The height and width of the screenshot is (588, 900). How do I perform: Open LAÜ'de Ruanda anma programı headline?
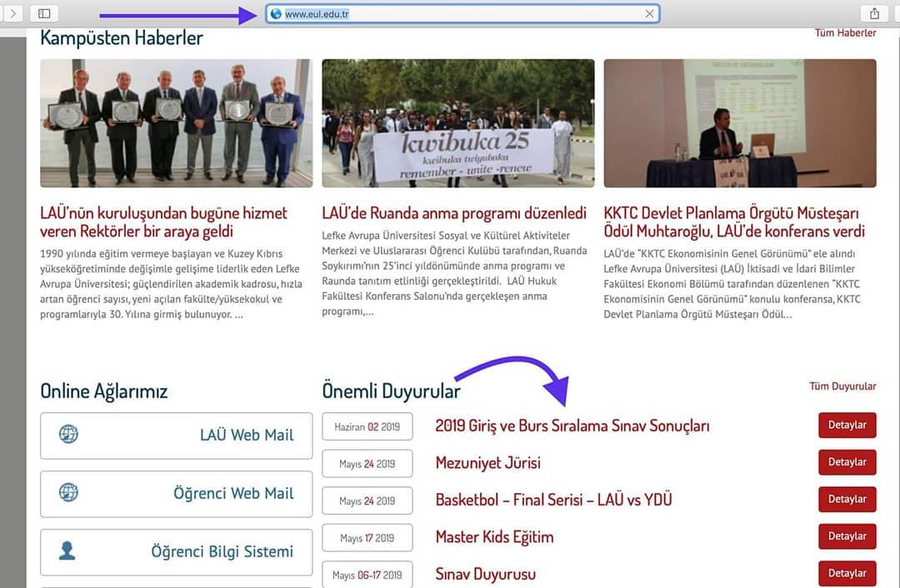(454, 213)
